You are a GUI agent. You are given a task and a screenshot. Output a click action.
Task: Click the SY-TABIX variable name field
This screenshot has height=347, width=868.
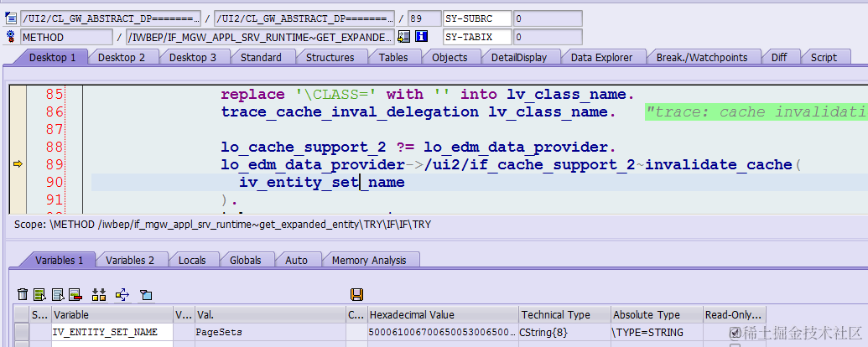[x=477, y=37]
